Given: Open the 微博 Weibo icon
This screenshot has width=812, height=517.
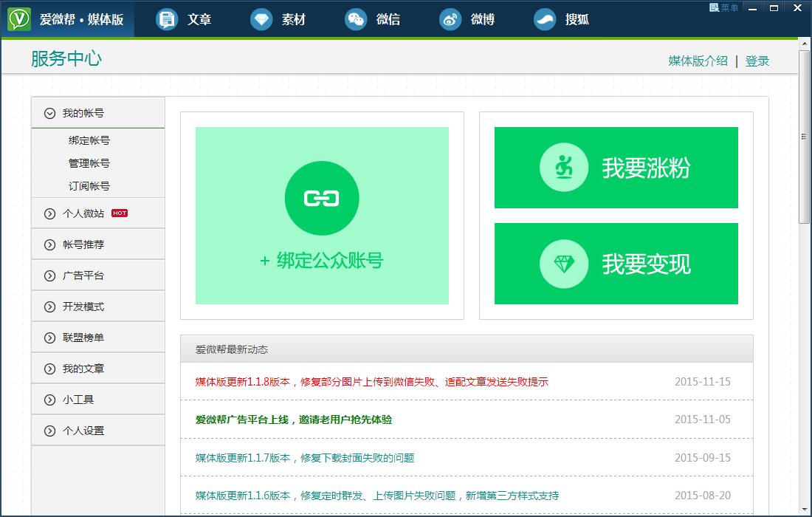Looking at the screenshot, I should tap(450, 19).
